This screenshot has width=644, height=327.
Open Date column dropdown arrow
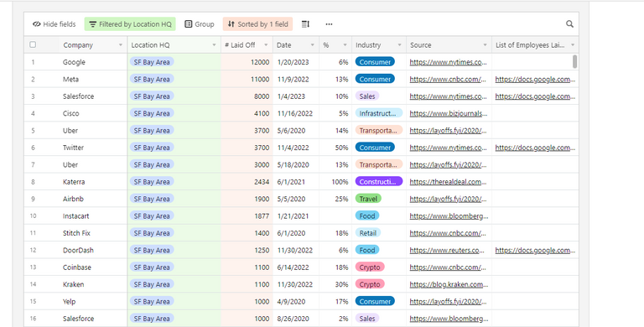pyautogui.click(x=313, y=45)
